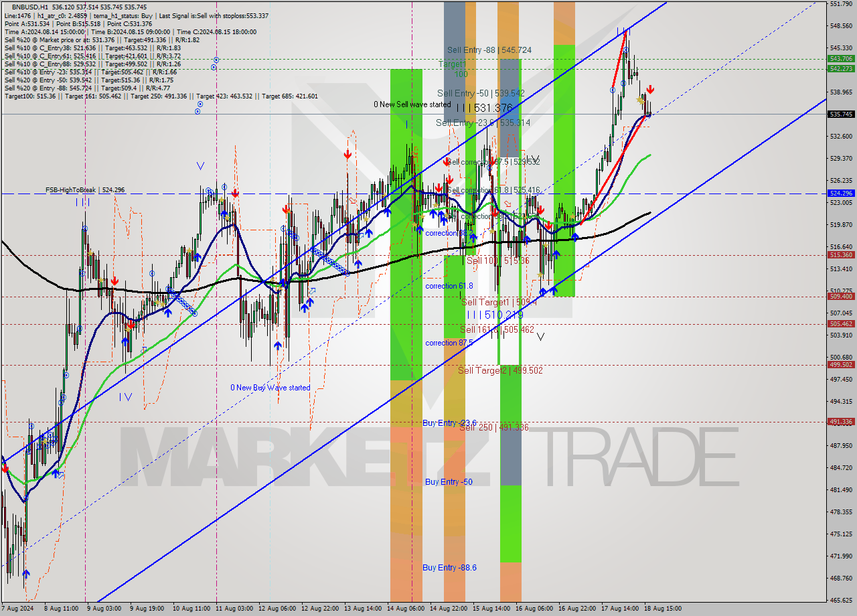Click the 'Sell Target2 | 499.502' label
This screenshot has width=857, height=616.
coord(500,370)
